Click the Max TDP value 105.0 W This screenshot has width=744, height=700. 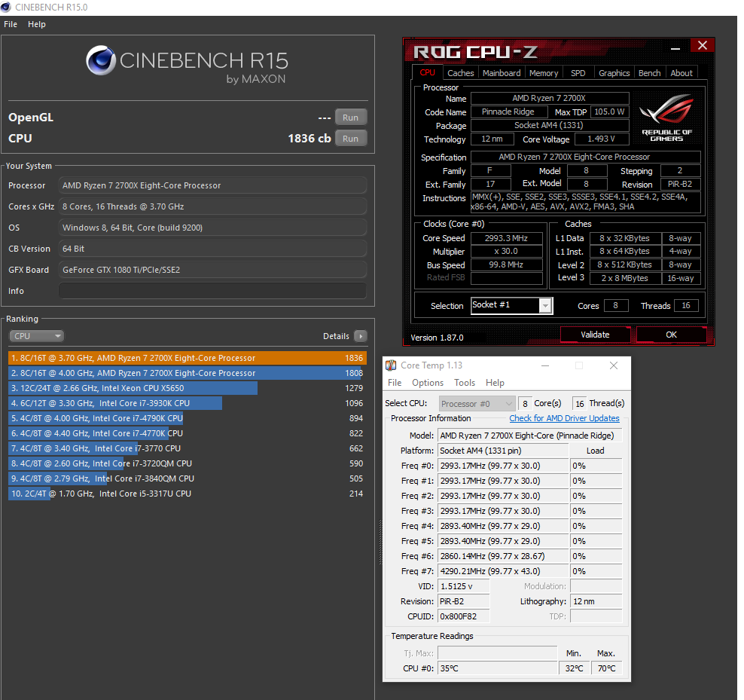point(610,112)
